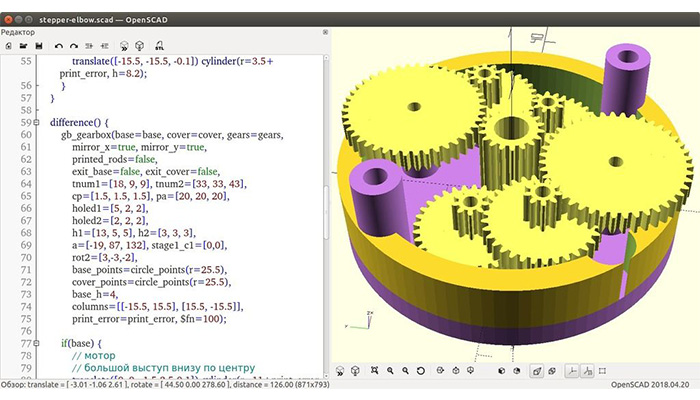Click the editor's vertical scrollbar
The width and height of the screenshot is (700, 400).
tap(325, 200)
